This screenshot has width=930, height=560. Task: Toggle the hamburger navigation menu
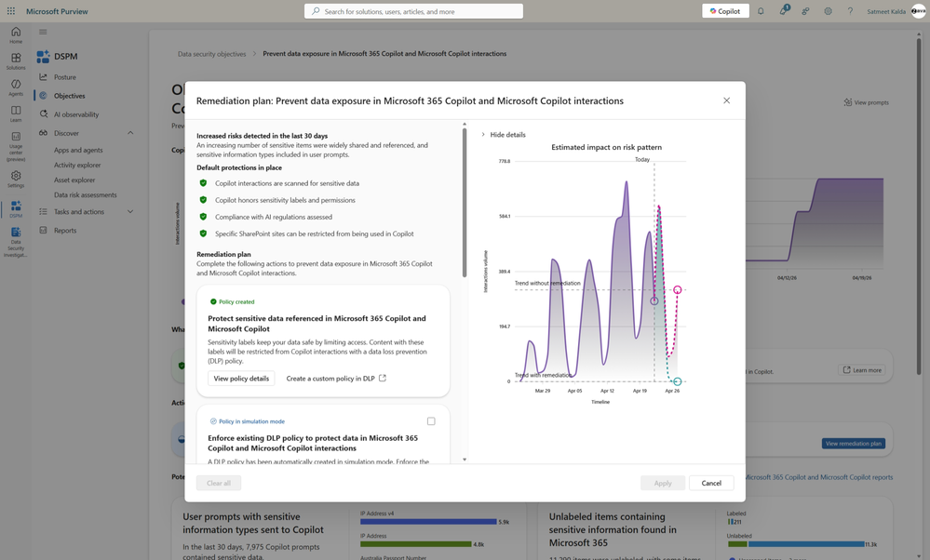pyautogui.click(x=43, y=32)
